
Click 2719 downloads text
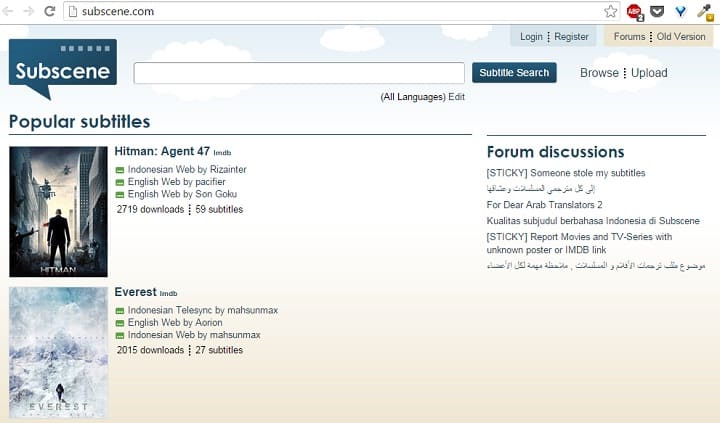(150, 209)
